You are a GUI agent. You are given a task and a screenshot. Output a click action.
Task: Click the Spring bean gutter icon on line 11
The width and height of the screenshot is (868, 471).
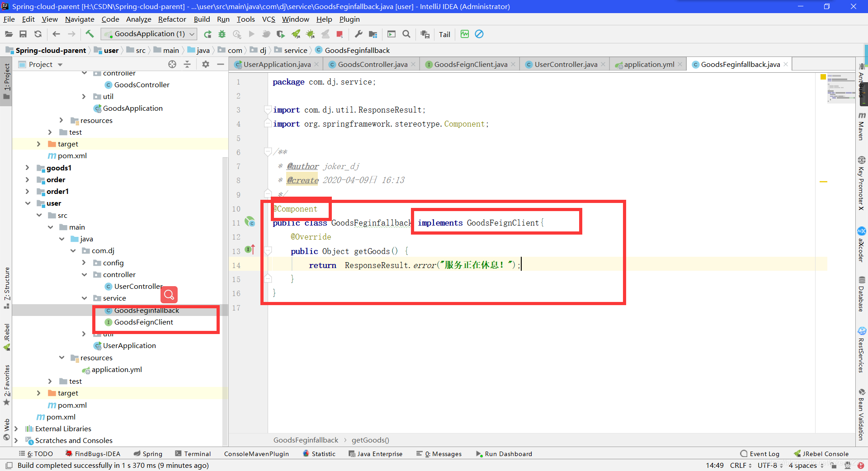tap(250, 222)
